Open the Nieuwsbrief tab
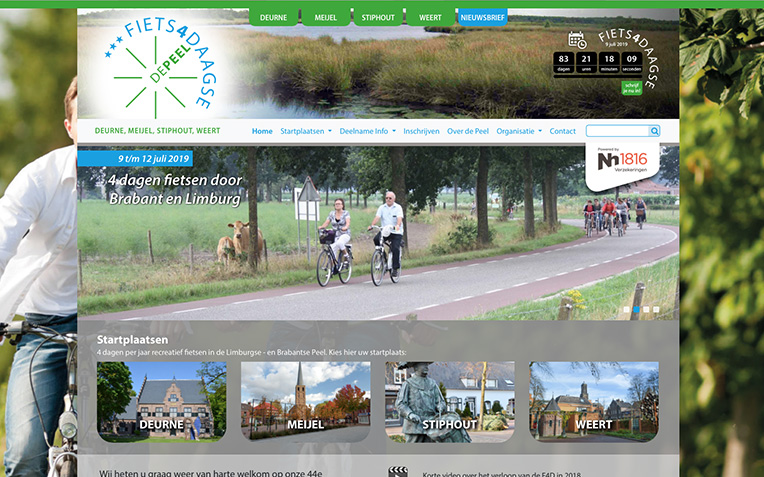The width and height of the screenshot is (764, 477). (482, 17)
